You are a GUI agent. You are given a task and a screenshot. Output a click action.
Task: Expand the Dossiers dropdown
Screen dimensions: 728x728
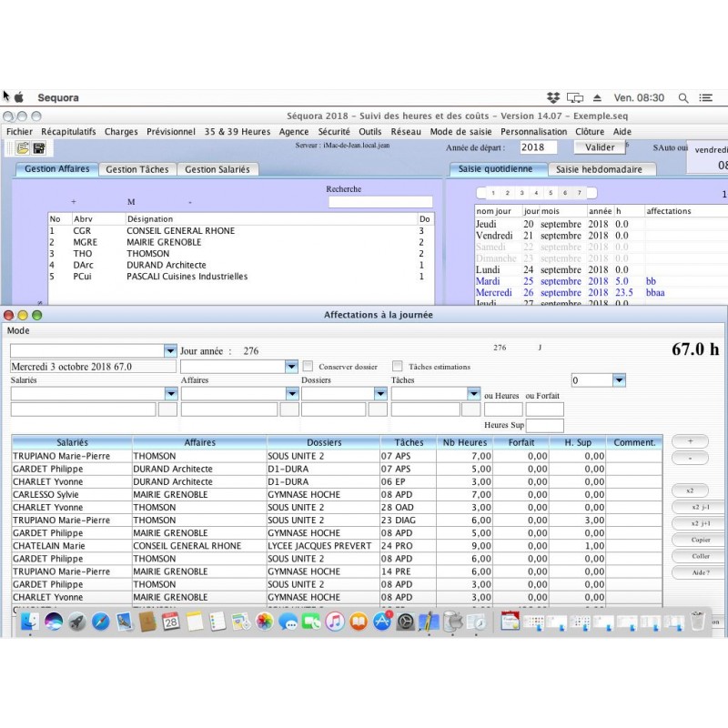coord(380,394)
